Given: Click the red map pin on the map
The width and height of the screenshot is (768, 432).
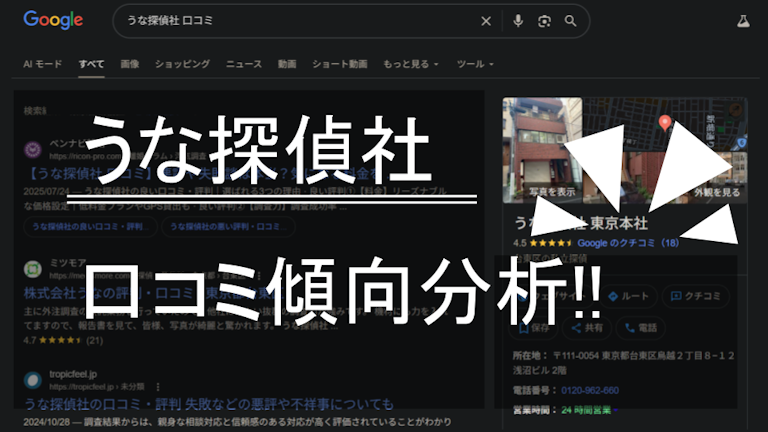Looking at the screenshot, I should point(665,122).
